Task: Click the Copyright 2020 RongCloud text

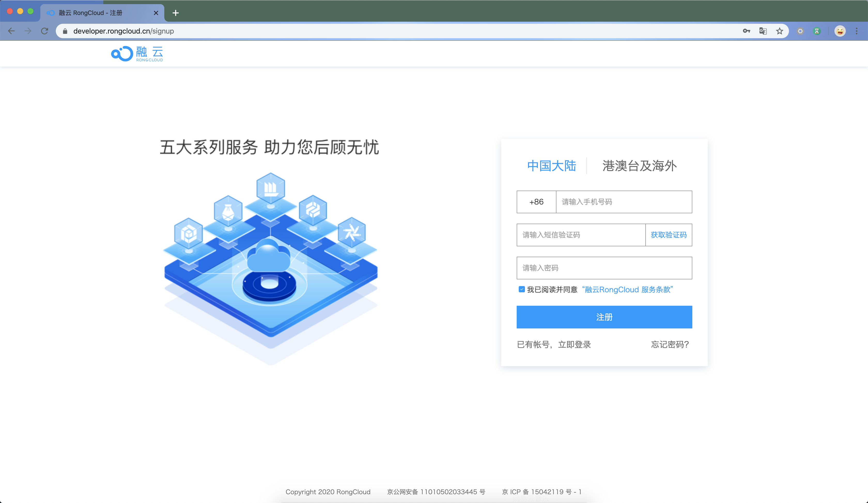Action: pos(328,492)
